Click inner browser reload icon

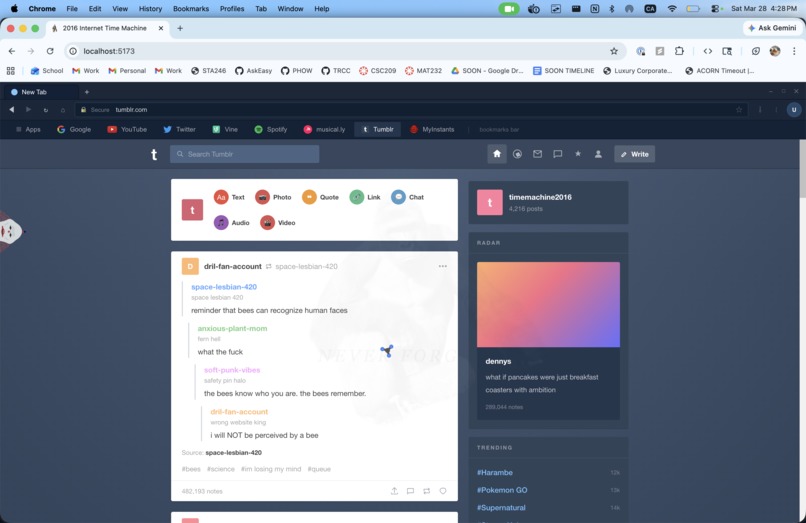click(46, 110)
